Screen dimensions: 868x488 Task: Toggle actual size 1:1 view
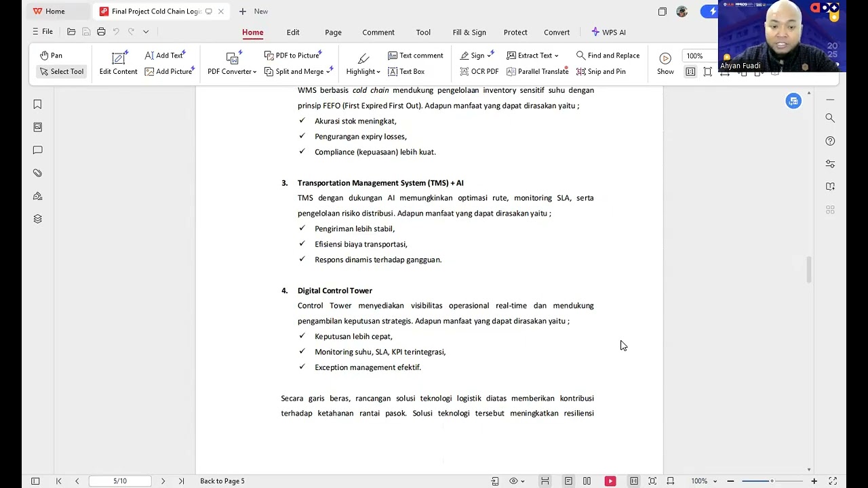(x=690, y=72)
